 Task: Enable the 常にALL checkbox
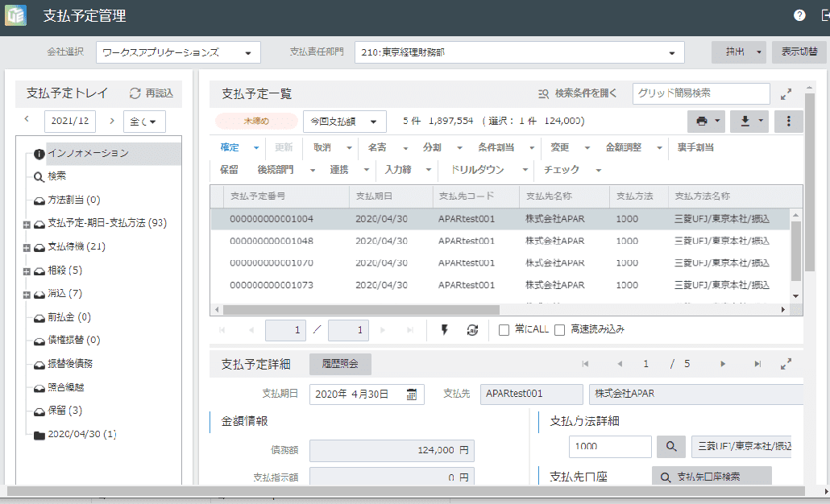(x=504, y=329)
